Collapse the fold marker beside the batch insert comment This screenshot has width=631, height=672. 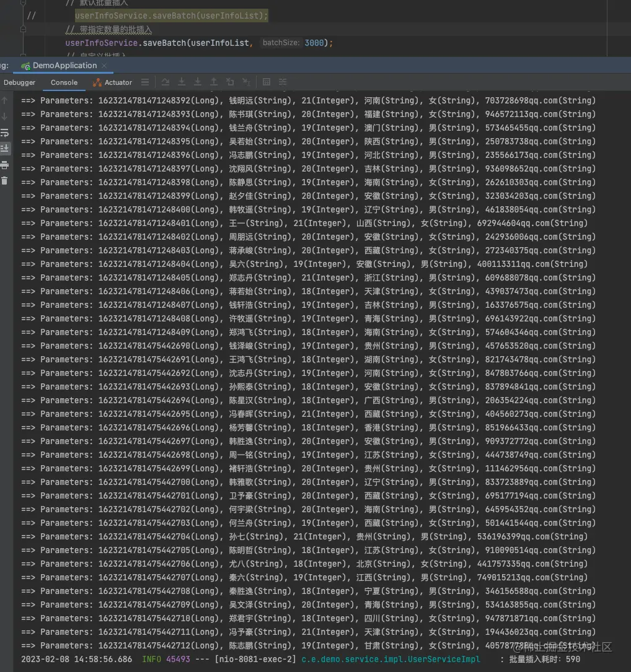tap(23, 30)
